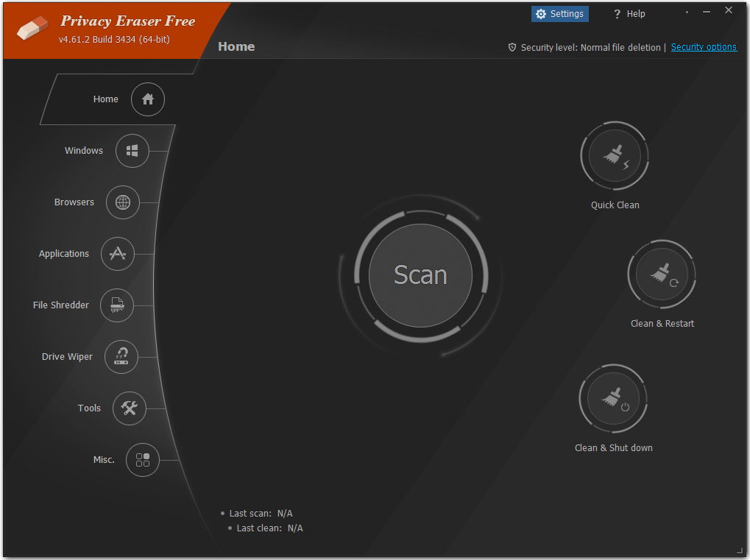The width and height of the screenshot is (750, 560).
Task: Select the Tools label in sidebar
Action: (89, 408)
